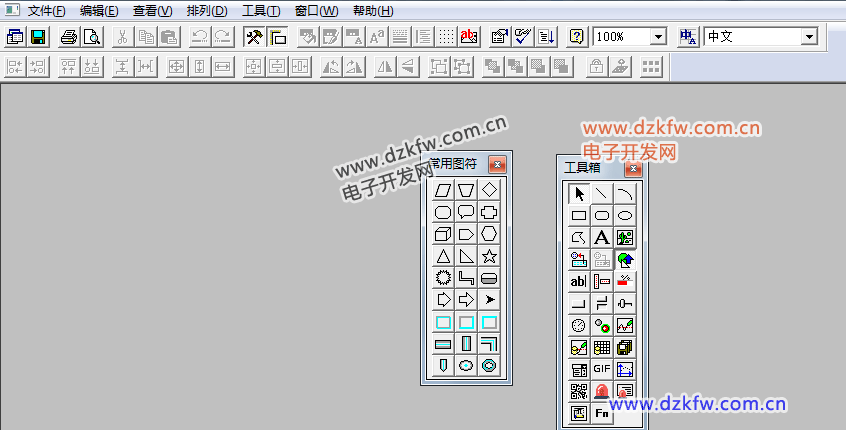Image resolution: width=846 pixels, height=430 pixels.
Task: Click the printer icon in toolbar
Action: pos(68,37)
